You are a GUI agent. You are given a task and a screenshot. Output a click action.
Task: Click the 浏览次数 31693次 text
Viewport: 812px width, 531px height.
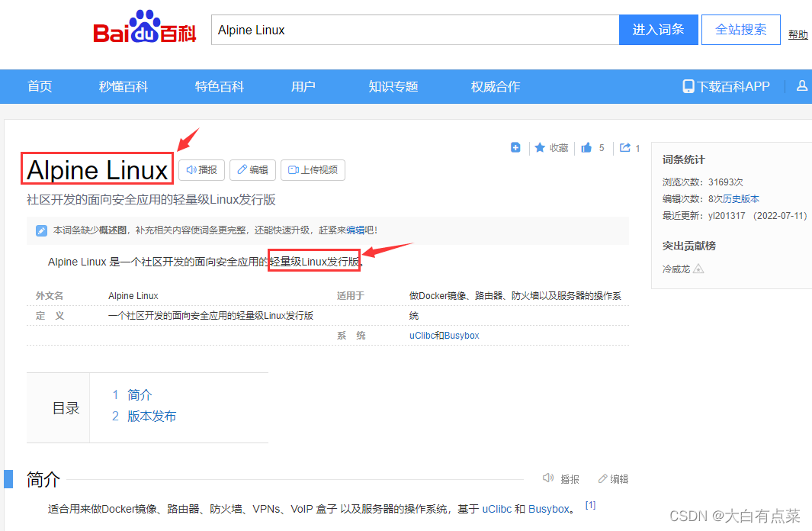point(702,182)
